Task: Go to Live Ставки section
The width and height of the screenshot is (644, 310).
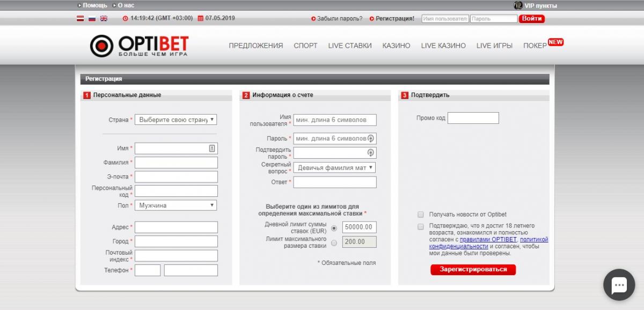Action: [350, 46]
